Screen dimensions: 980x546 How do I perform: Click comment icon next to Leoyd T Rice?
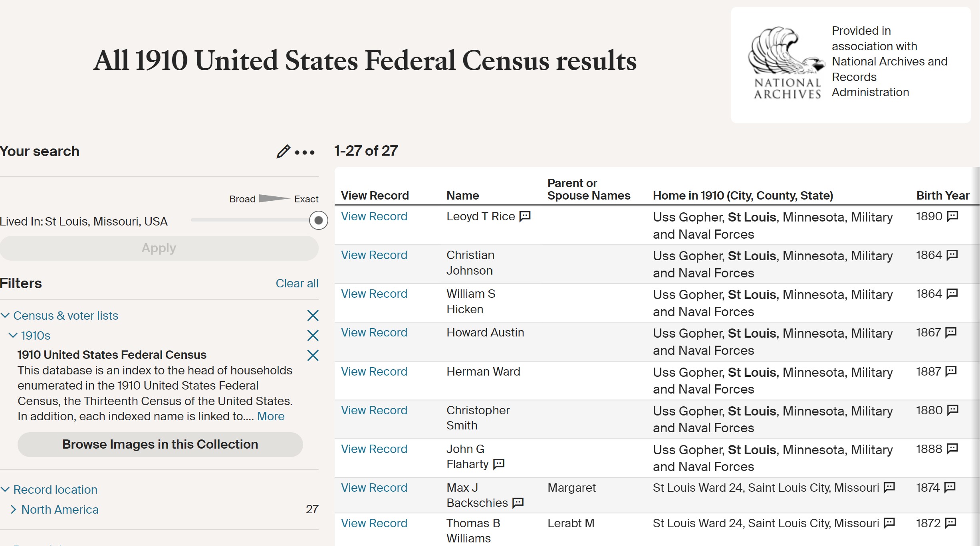(525, 216)
